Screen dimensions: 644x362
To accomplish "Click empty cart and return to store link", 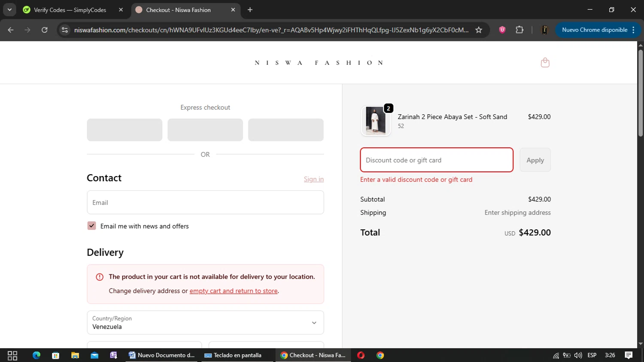I will (234, 291).
